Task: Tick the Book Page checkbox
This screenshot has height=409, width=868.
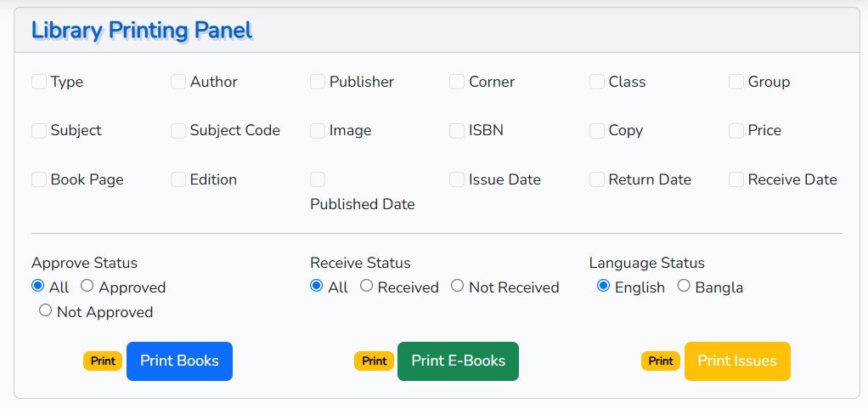Action: tap(39, 179)
